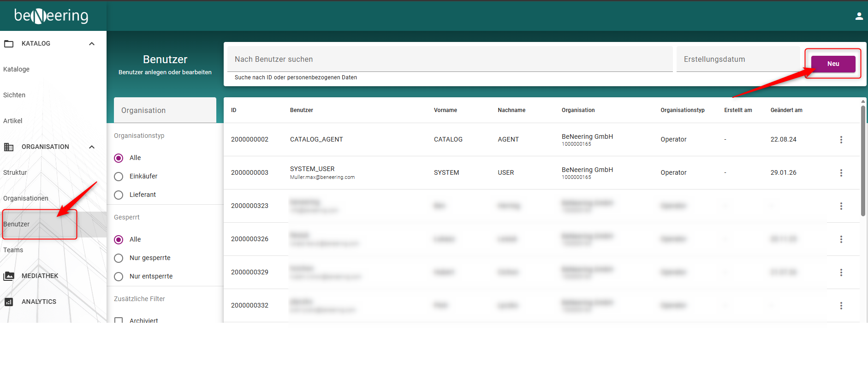Open row menu for CATALOG_AGENT user
This screenshot has height=385, width=868.
(841, 140)
